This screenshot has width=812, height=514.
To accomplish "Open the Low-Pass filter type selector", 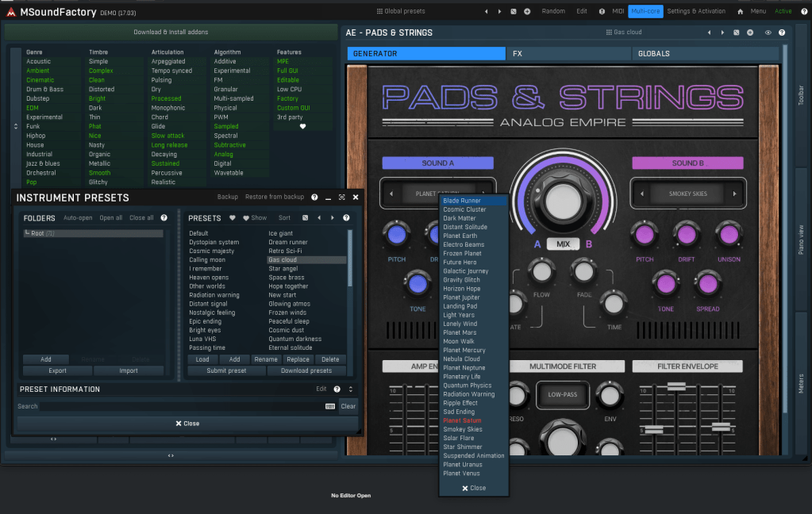I will pyautogui.click(x=563, y=394).
